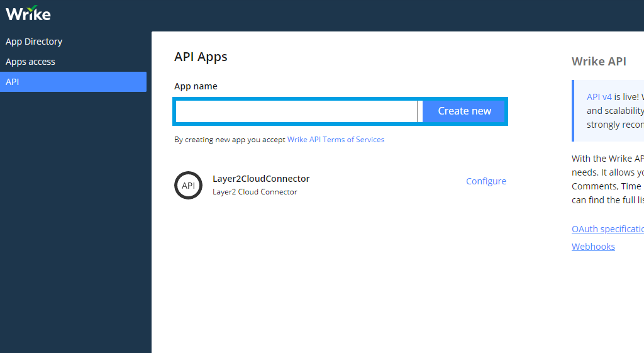Click the Wrike logo
The image size is (644, 353).
pyautogui.click(x=28, y=13)
